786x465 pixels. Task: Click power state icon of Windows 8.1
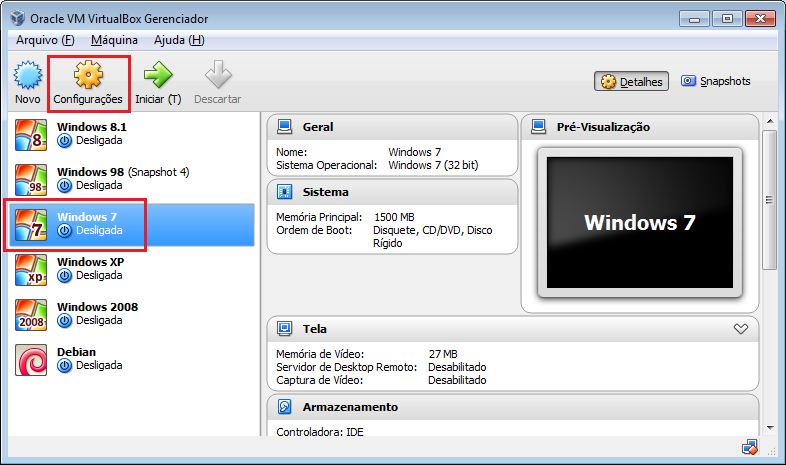point(65,141)
